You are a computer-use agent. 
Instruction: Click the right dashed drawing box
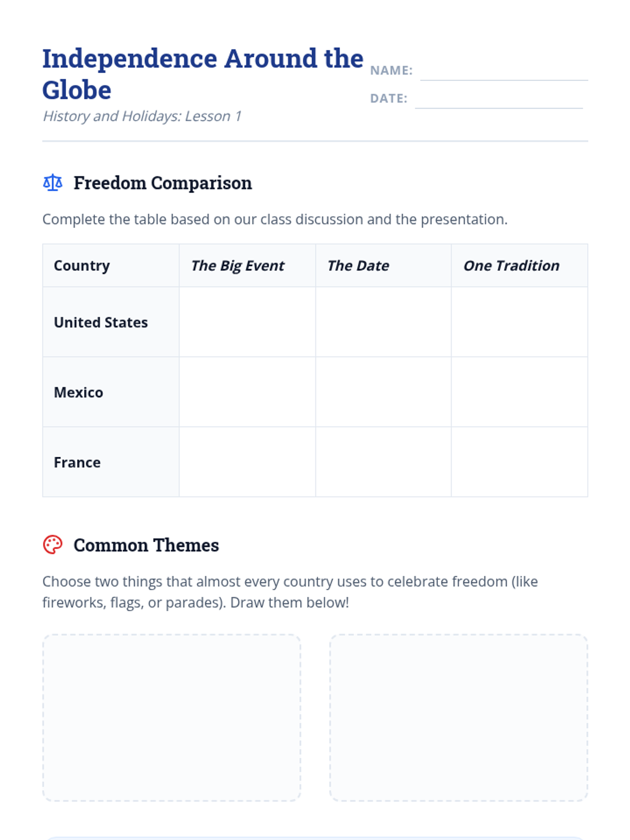[x=458, y=717]
